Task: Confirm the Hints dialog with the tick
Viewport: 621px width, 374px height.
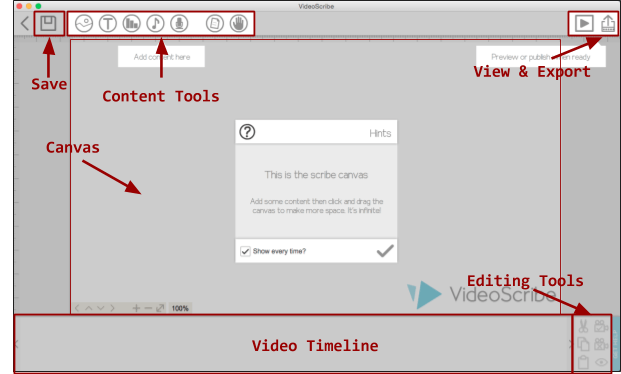Action: 385,251
